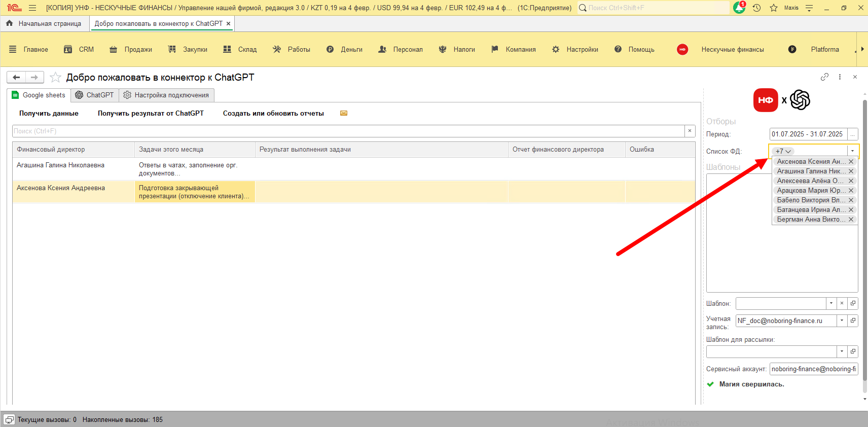Navigate back with left arrow button
868x427 pixels.
16,77
